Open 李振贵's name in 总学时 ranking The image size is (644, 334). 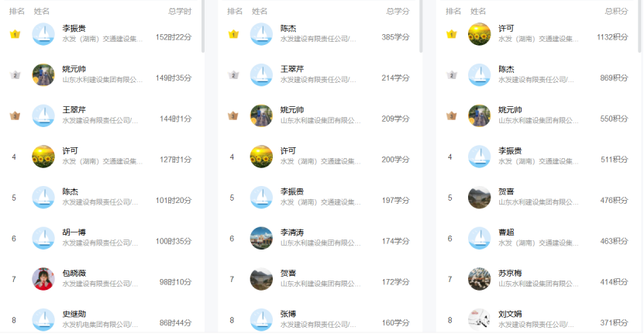coord(75,29)
